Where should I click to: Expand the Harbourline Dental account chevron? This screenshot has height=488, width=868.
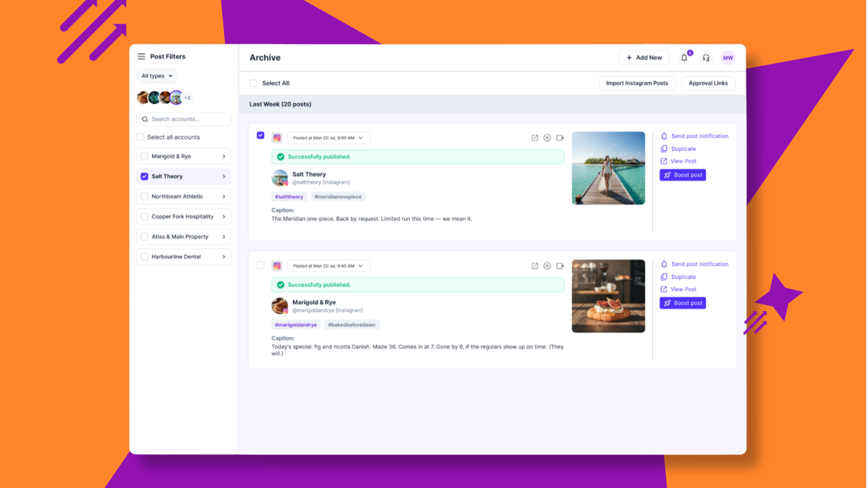pyautogui.click(x=224, y=257)
